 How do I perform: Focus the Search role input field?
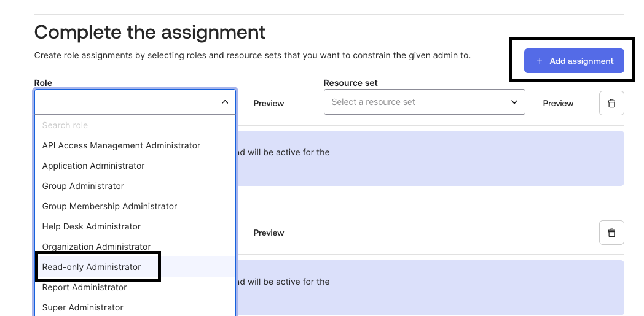point(123,125)
